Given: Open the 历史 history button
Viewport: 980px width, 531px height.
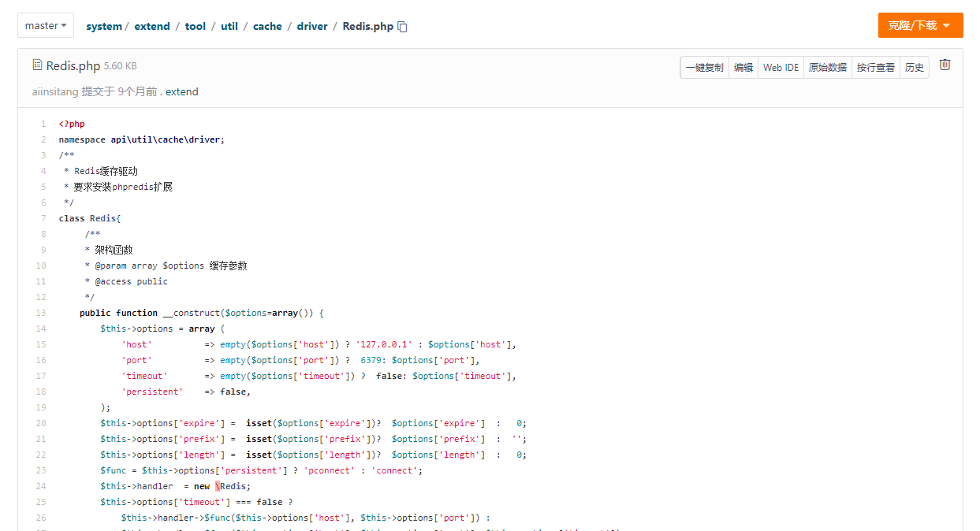Looking at the screenshot, I should coord(915,68).
